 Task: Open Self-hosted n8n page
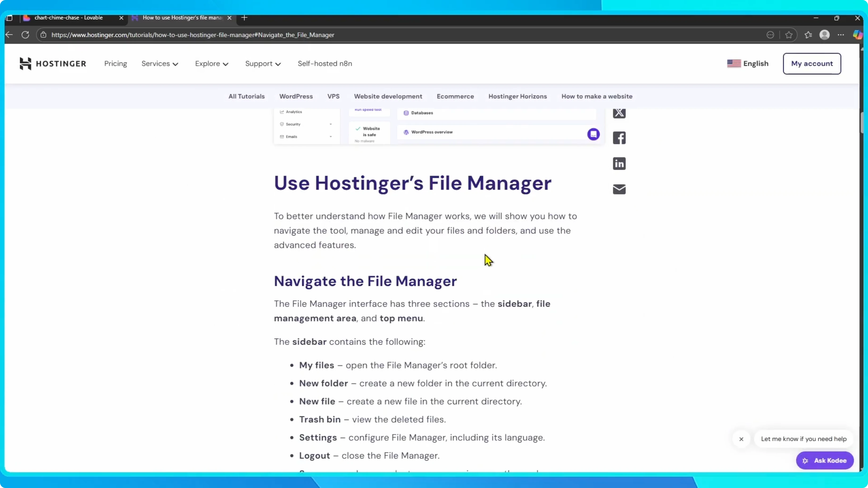click(325, 64)
